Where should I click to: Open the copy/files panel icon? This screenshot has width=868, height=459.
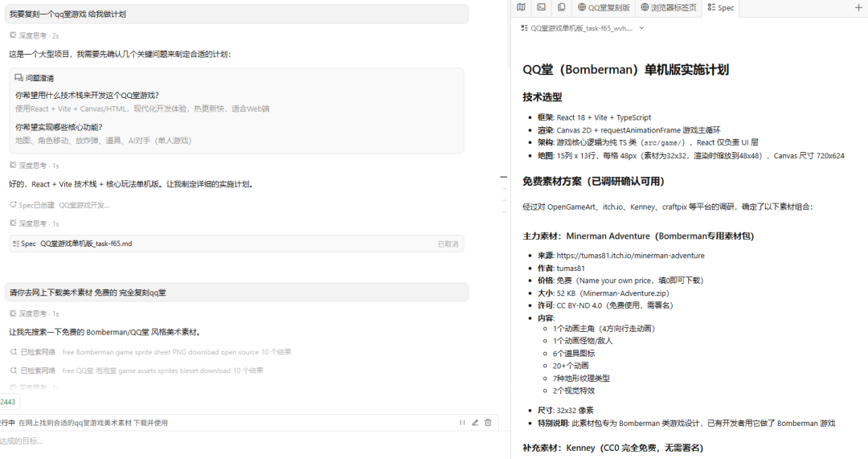tap(561, 7)
